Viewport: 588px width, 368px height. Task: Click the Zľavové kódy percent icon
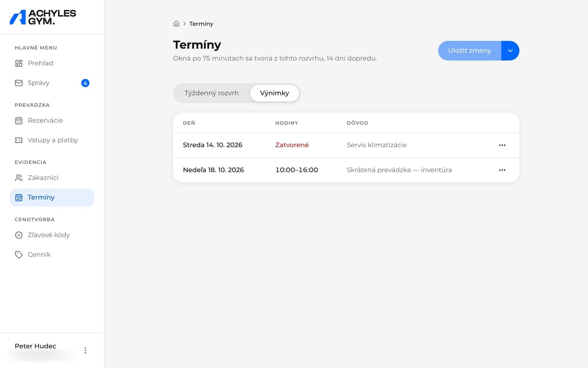click(19, 235)
